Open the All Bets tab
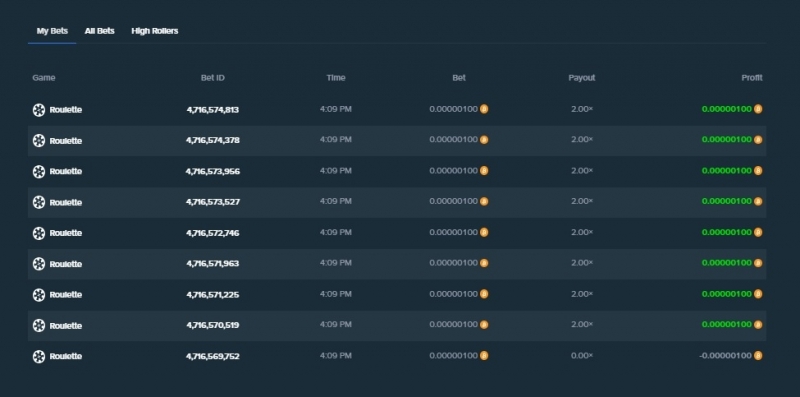Image resolution: width=800 pixels, height=397 pixels. pos(99,31)
